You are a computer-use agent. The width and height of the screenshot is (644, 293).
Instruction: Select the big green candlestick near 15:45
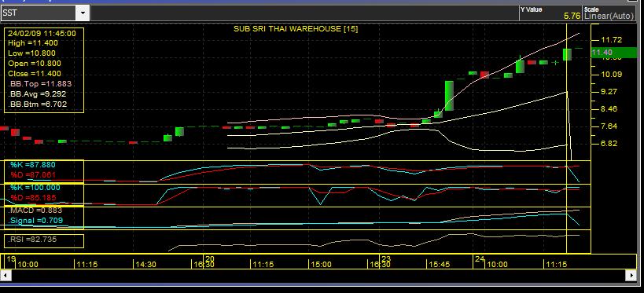pyautogui.click(x=449, y=96)
